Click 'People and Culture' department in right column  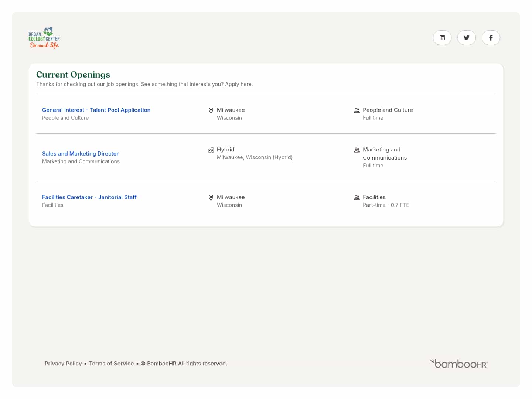pyautogui.click(x=388, y=110)
